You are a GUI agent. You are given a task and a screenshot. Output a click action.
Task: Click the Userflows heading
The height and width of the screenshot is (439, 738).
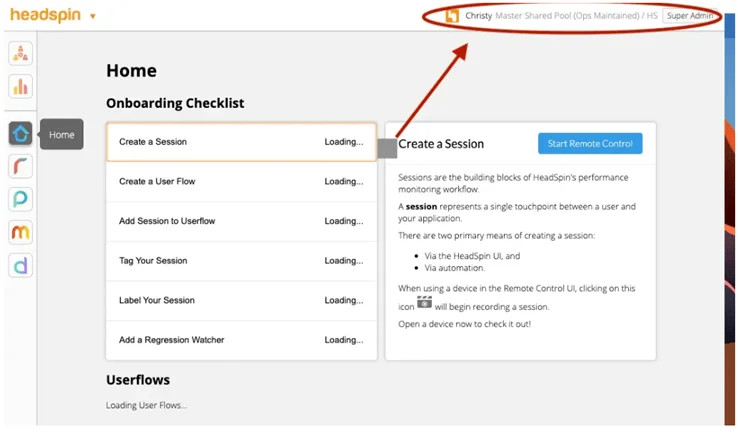coord(138,380)
